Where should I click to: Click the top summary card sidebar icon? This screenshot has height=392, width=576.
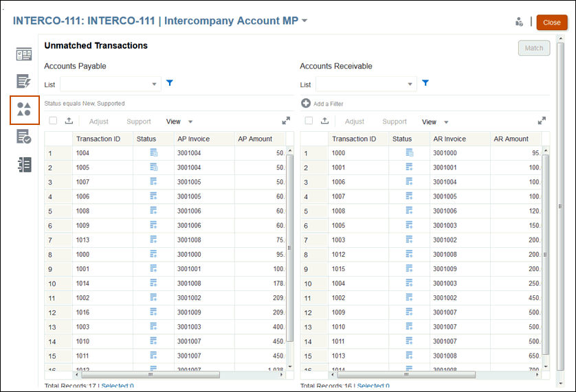tap(24, 55)
